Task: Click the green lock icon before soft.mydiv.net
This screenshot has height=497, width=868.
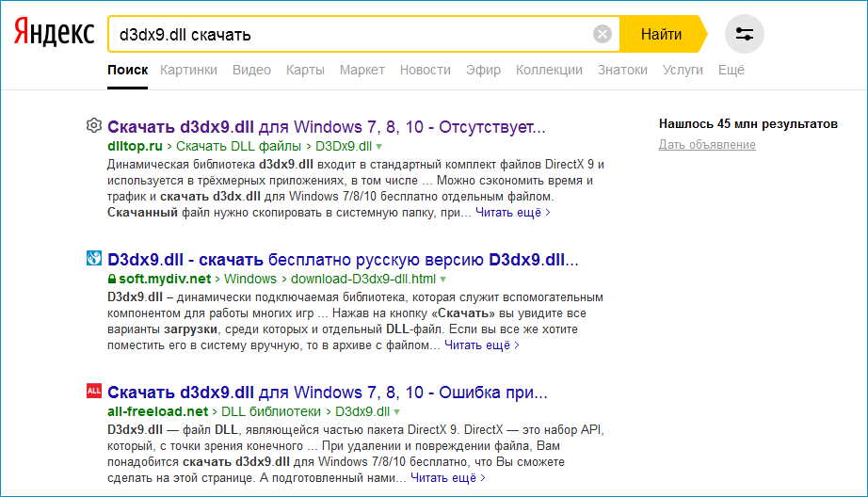Action: [112, 279]
